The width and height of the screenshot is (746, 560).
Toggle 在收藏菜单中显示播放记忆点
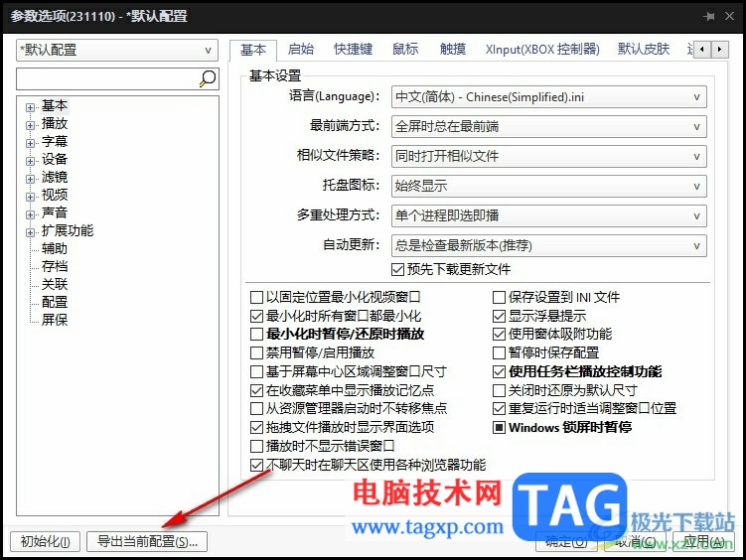256,390
